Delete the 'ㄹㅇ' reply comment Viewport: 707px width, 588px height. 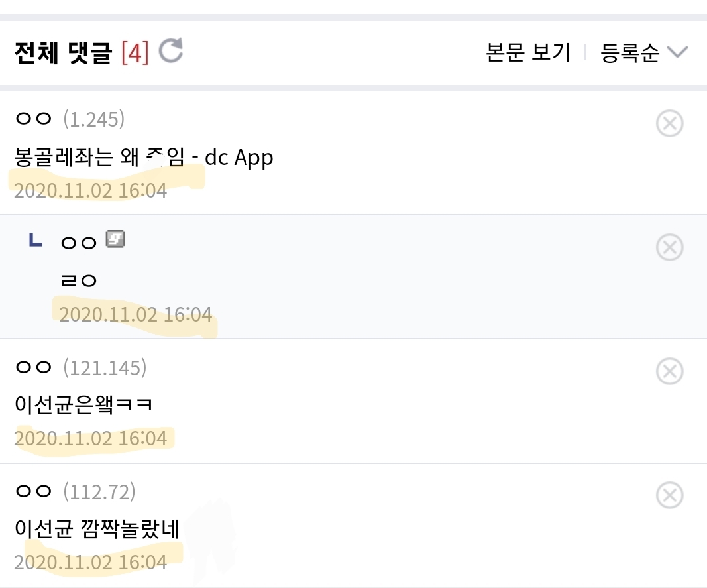point(669,247)
